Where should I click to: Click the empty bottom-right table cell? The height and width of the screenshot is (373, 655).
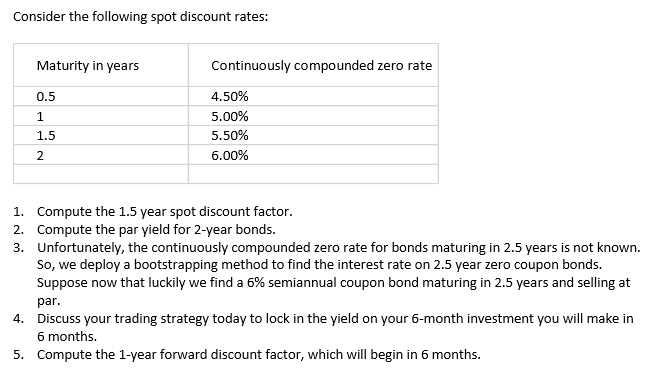[x=313, y=174]
